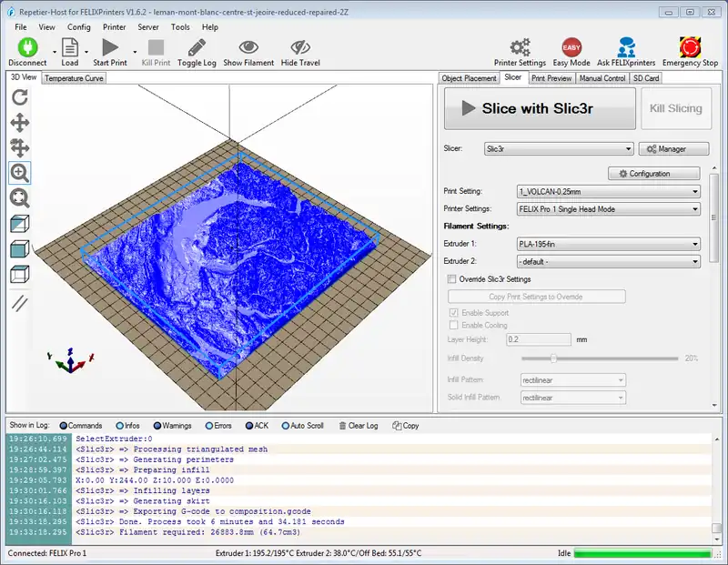Click the Slice with Slic3r button

540,108
